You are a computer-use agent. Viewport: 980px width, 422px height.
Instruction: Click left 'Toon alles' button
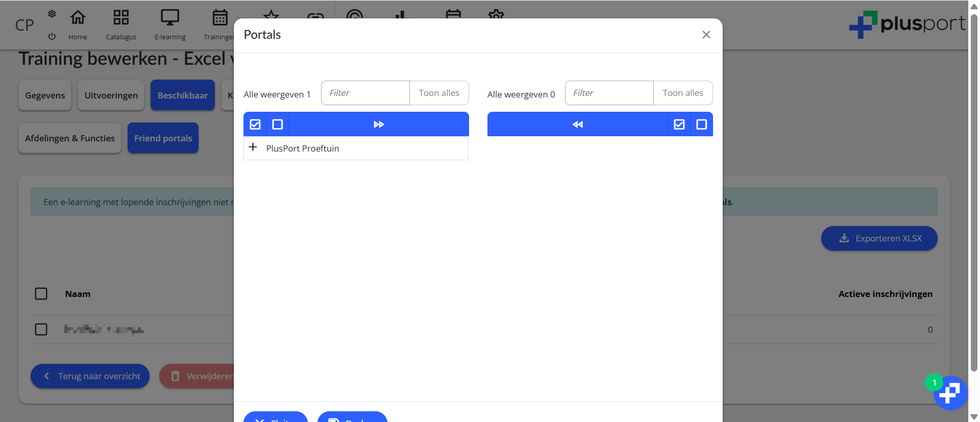439,93
